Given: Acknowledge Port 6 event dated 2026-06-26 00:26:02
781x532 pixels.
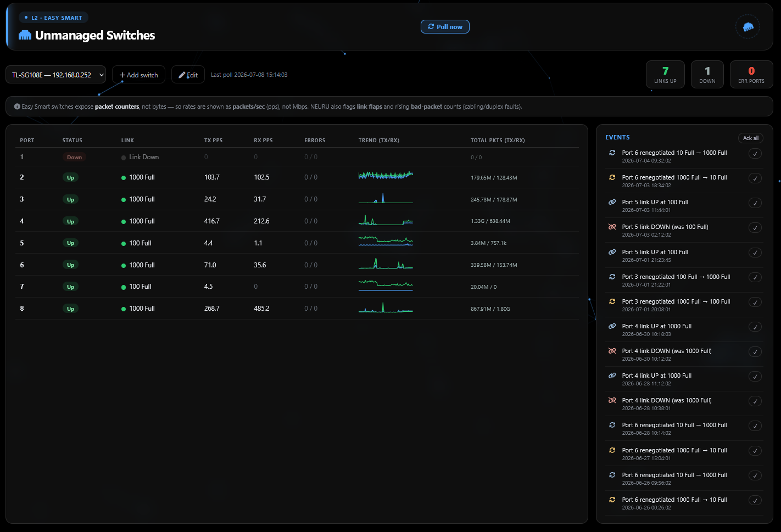Looking at the screenshot, I should click(755, 501).
